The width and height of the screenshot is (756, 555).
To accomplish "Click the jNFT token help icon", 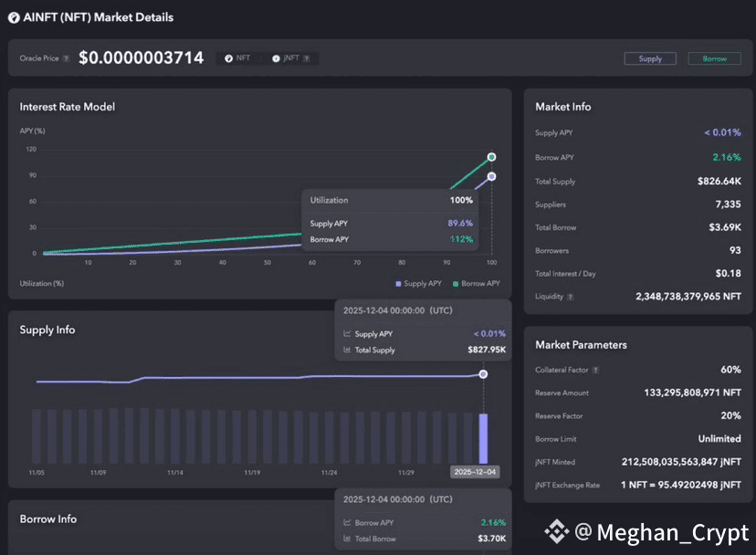I will pos(307,58).
